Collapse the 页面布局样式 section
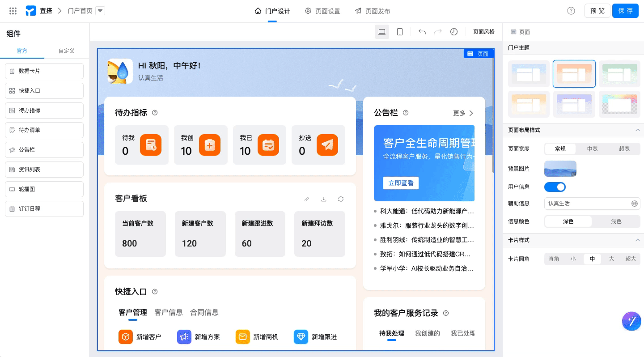Screen dimensions: 644x357 point(638,130)
